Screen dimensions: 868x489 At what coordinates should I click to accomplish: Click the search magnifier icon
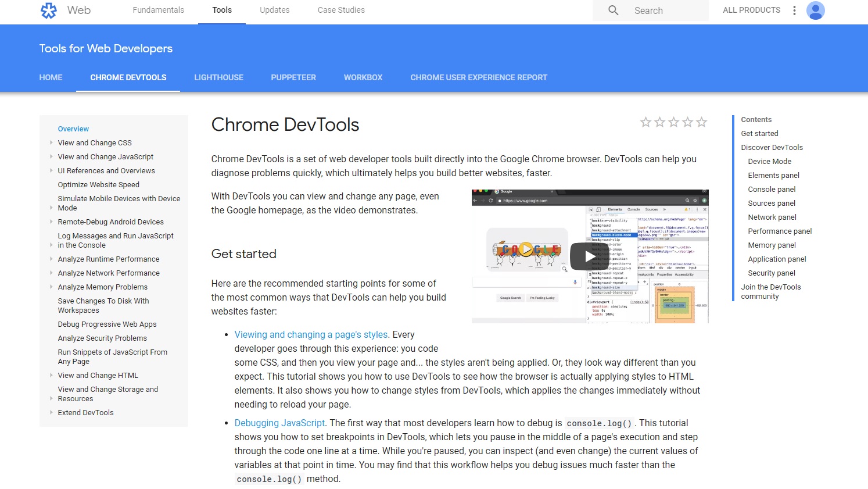coord(614,10)
